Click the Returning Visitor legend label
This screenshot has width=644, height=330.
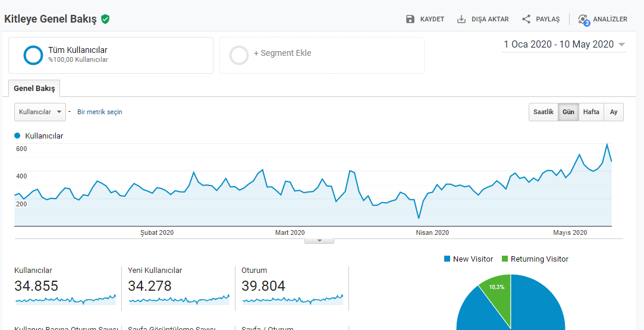pos(540,259)
